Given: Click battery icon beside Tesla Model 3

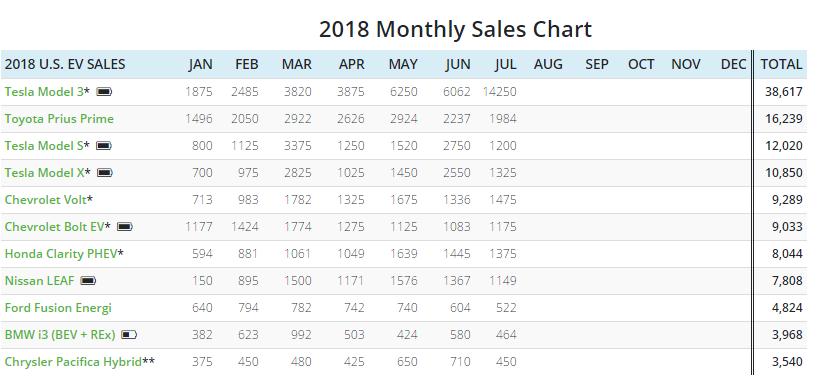Looking at the screenshot, I should 104,92.
